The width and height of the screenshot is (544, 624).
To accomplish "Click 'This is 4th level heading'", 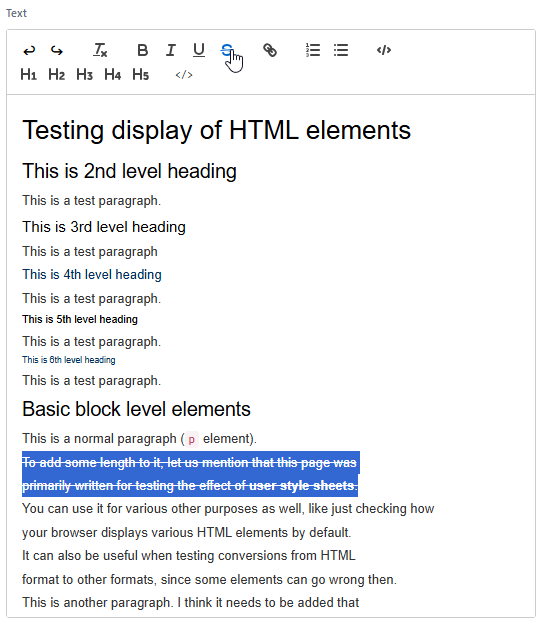I will 92,275.
